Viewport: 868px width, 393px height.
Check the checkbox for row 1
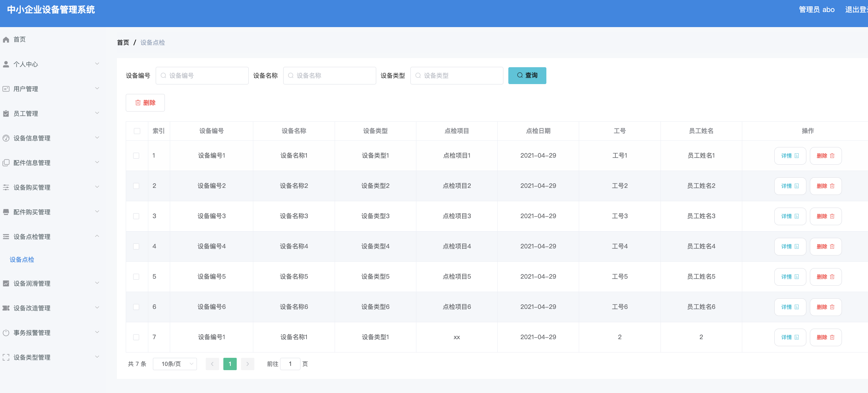(136, 156)
